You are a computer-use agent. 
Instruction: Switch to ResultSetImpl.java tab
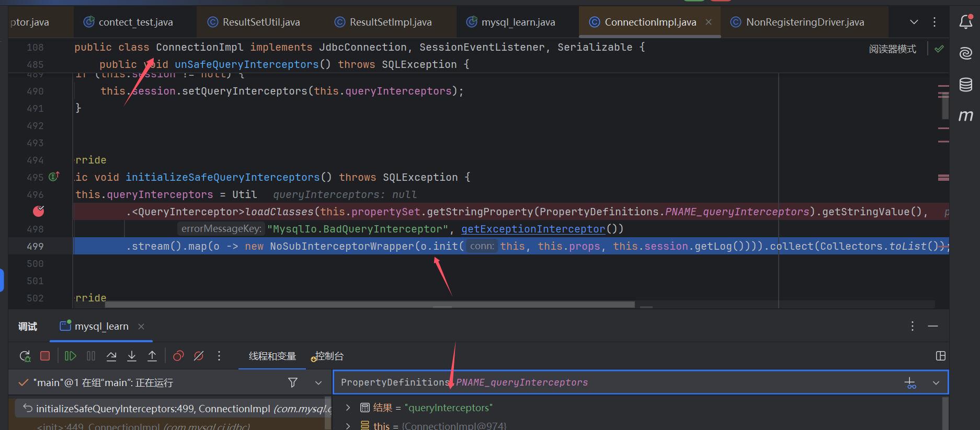[383, 22]
